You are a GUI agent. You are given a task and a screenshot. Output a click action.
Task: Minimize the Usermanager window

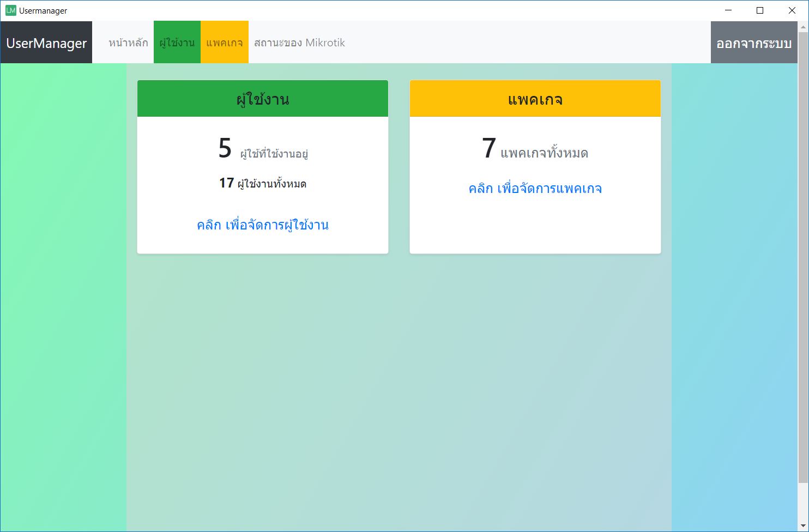coord(728,10)
